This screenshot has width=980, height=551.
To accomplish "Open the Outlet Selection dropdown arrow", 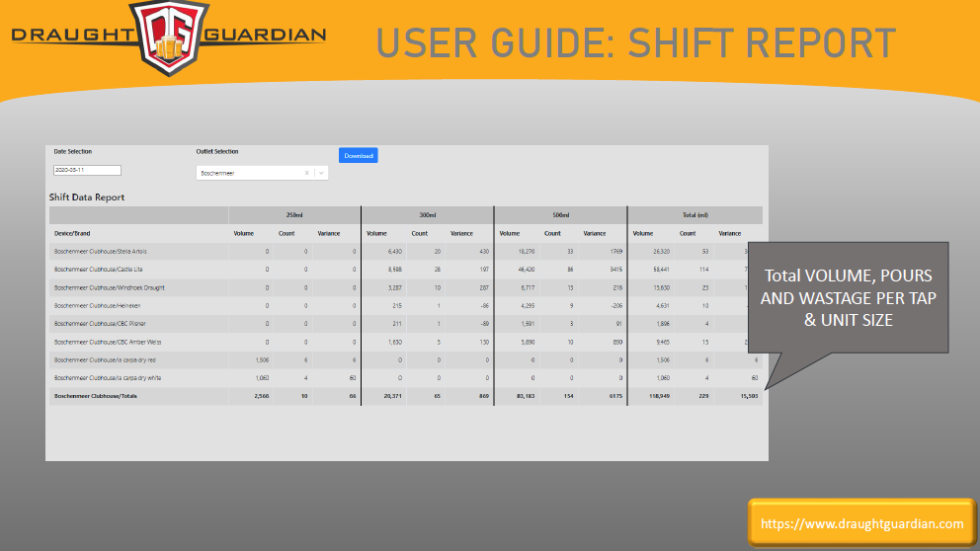I will [321, 173].
